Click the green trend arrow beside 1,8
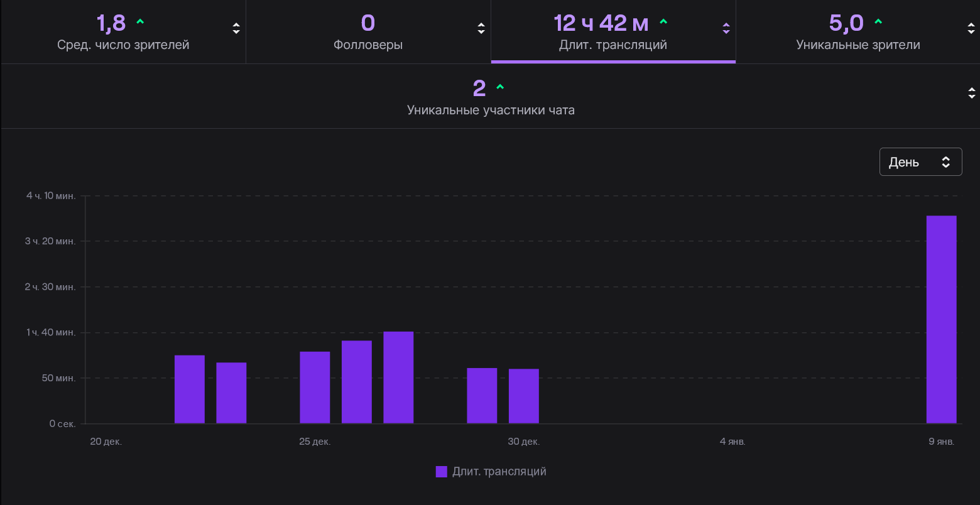This screenshot has width=980, height=505. [140, 22]
